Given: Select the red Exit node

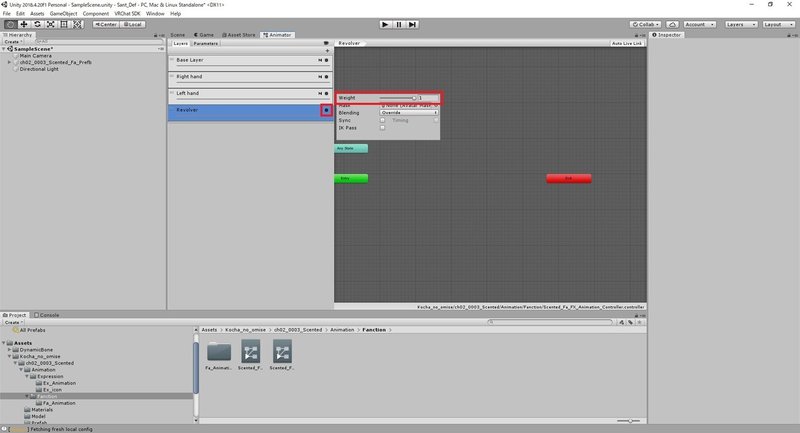Looking at the screenshot, I should tap(569, 179).
